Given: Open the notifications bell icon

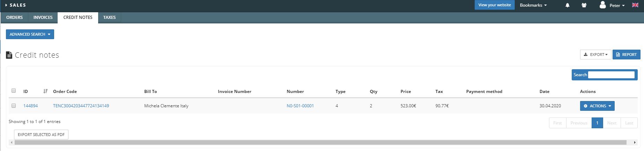Looking at the screenshot, I should 568,5.
